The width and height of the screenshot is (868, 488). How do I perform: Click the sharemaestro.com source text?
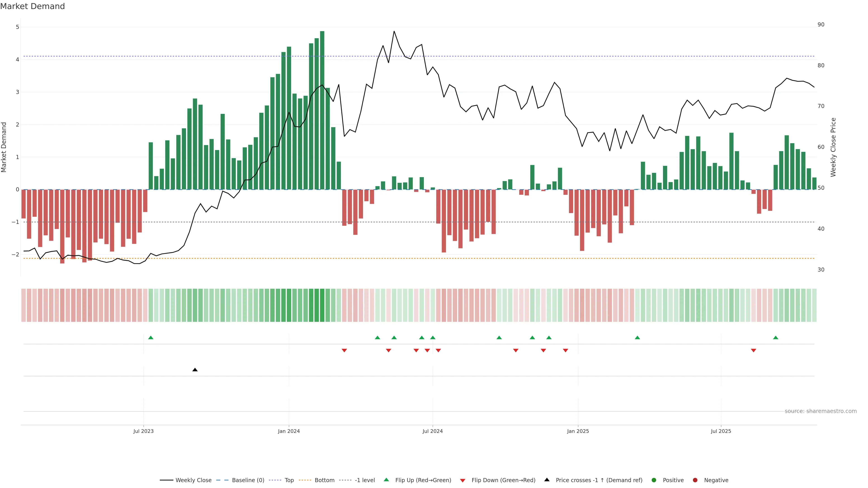pos(821,411)
